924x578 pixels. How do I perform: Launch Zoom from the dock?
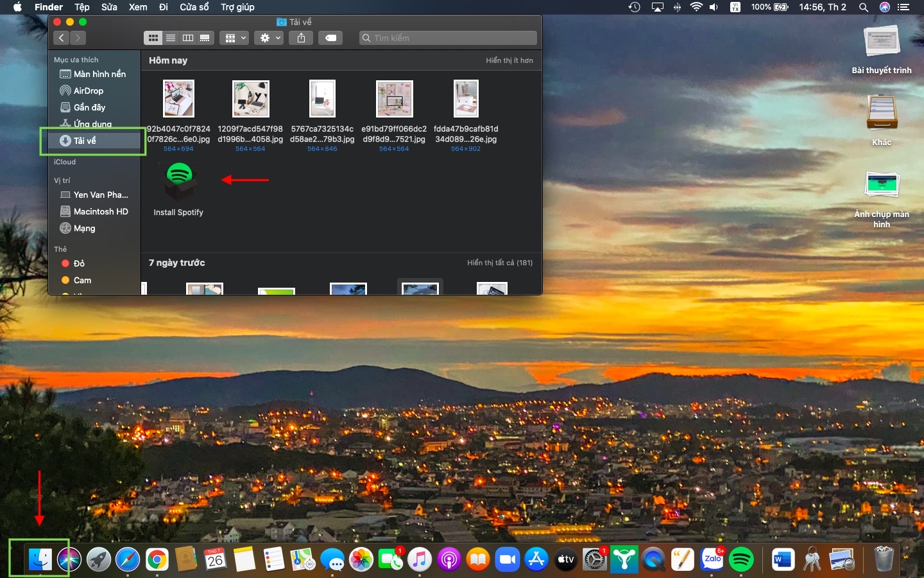508,559
